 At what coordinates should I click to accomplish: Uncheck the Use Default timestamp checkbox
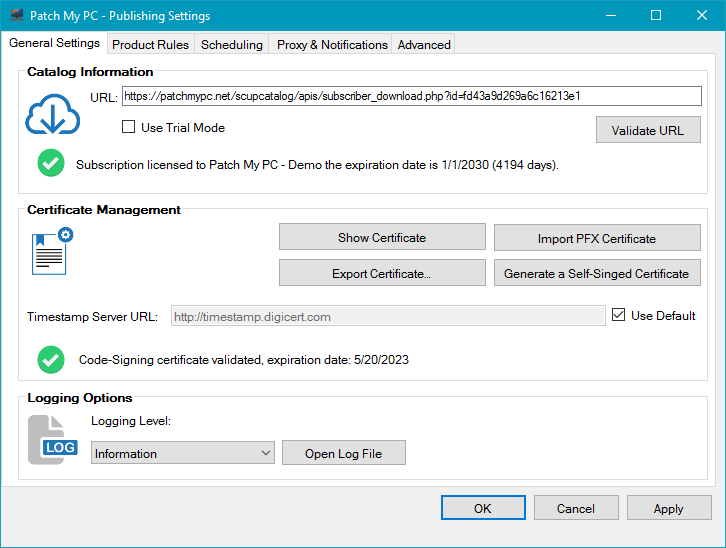coord(619,315)
